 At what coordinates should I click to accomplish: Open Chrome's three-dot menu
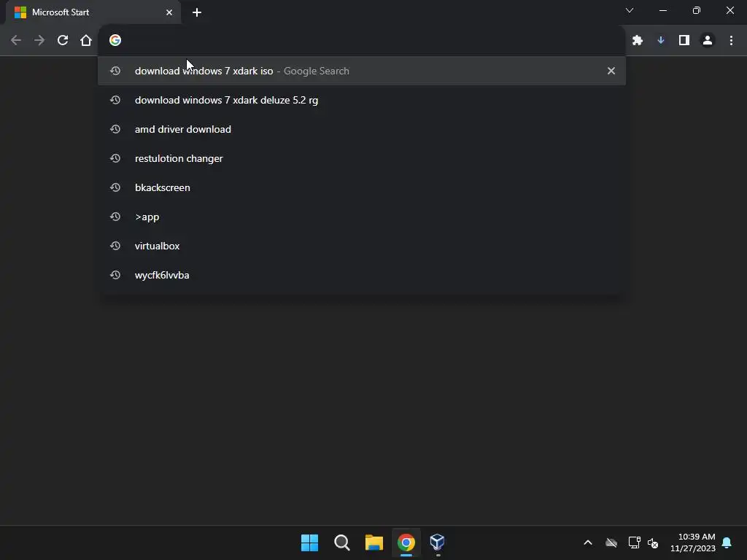tap(731, 41)
